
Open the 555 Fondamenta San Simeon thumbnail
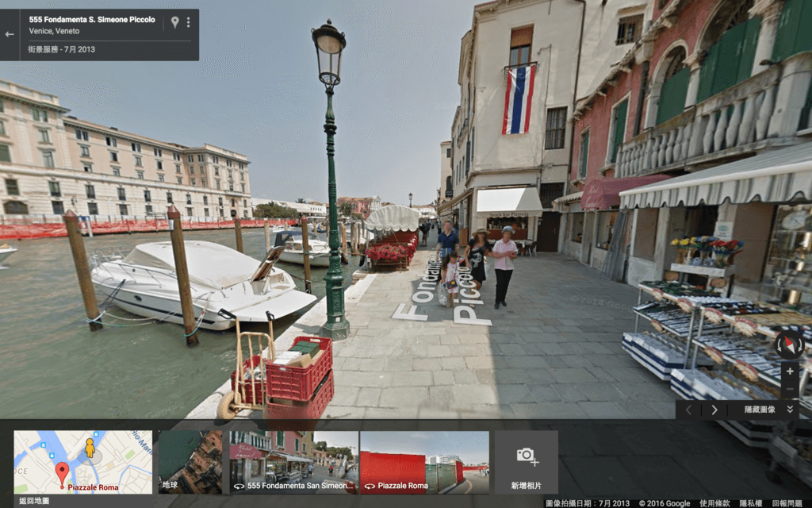[x=293, y=461]
